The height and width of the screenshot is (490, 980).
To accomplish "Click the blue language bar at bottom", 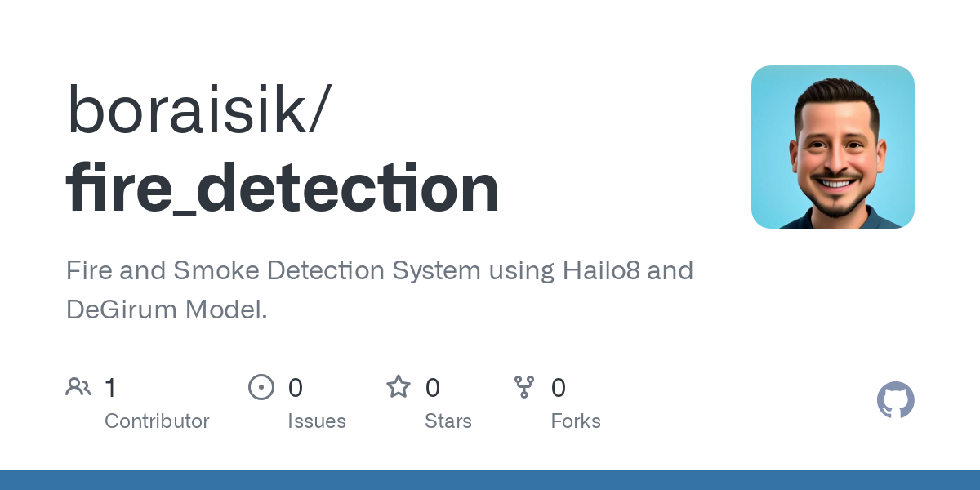I will click(490, 480).
